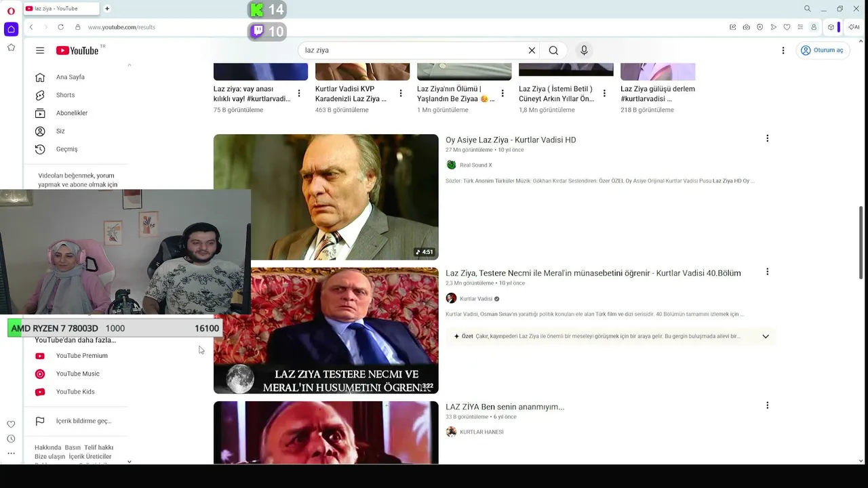Play the Oy Asiye thumbnail marked 4:51

pyautogui.click(x=326, y=197)
